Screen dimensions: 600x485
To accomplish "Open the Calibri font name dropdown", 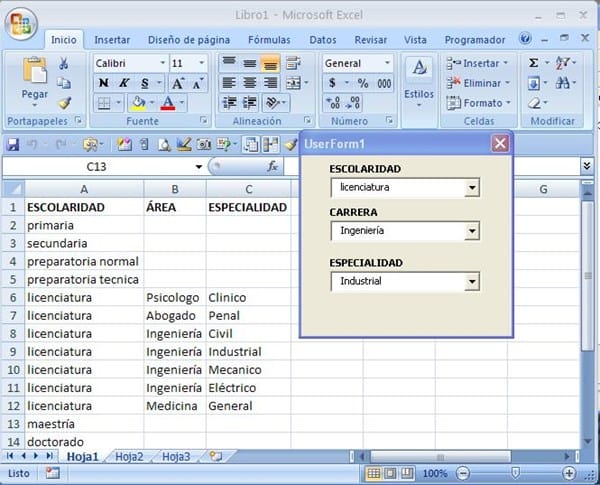I will (x=163, y=63).
